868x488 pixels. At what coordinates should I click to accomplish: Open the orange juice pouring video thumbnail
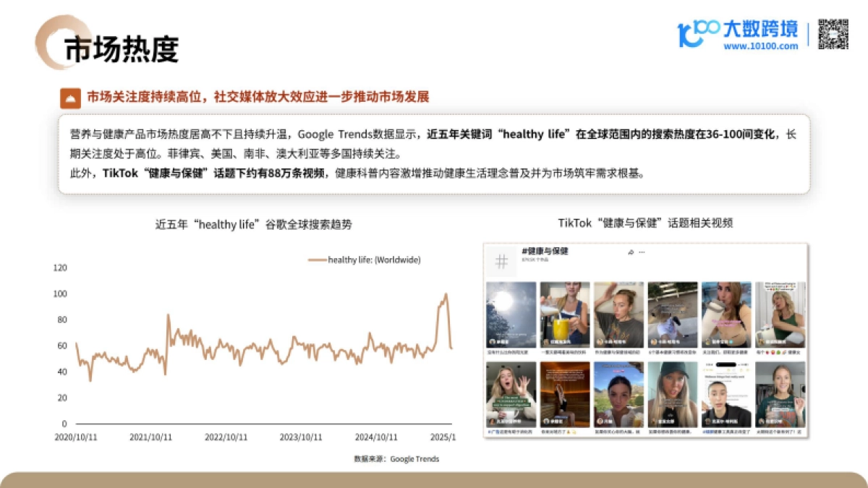click(x=564, y=314)
